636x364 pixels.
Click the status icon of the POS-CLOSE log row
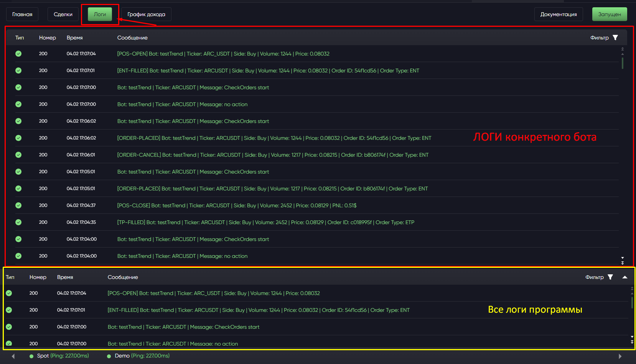(18, 205)
